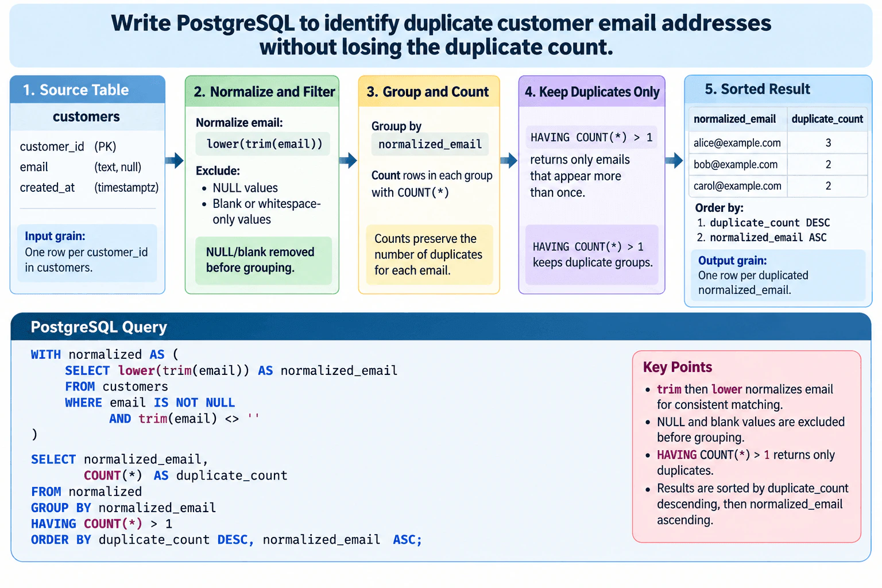Click the "WITH normalized AS (" query line
This screenshot has height=588, width=882.
[x=105, y=354]
